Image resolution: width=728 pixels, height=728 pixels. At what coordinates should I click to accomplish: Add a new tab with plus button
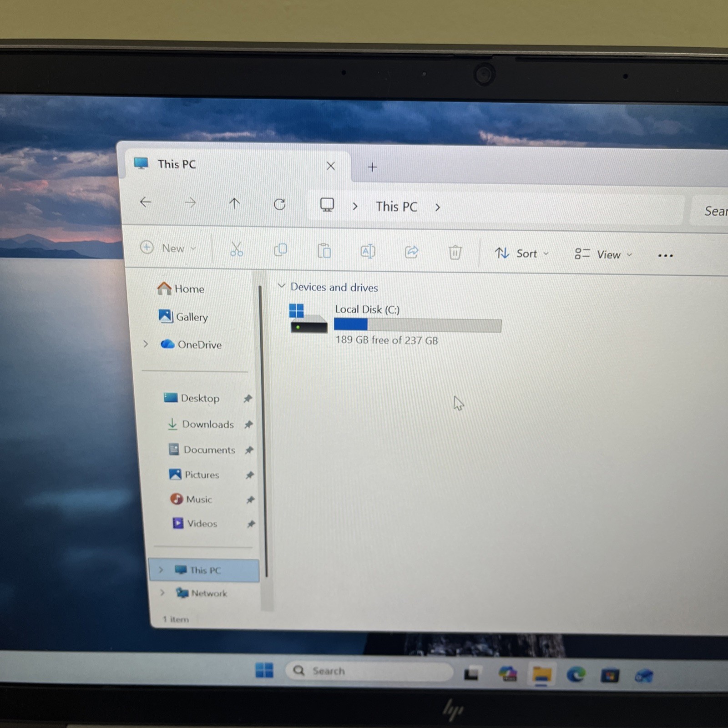point(372,167)
